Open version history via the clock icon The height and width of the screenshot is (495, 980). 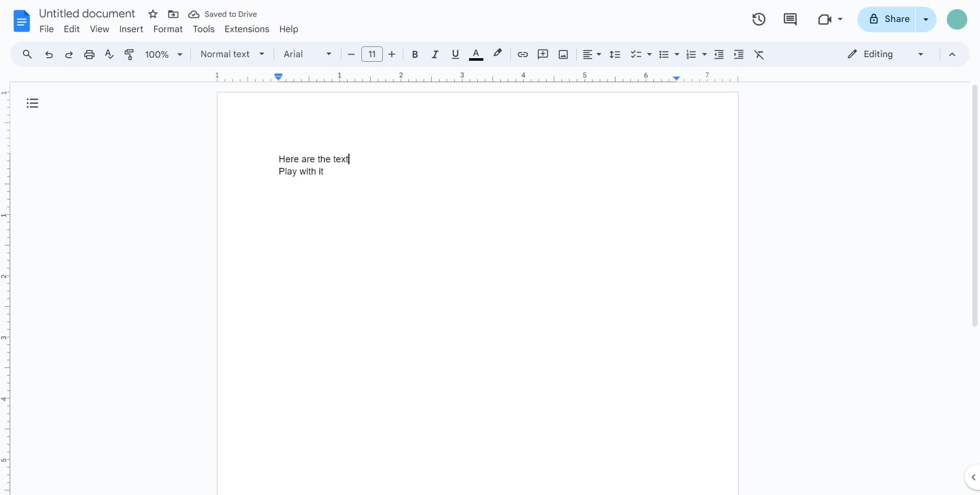[758, 19]
